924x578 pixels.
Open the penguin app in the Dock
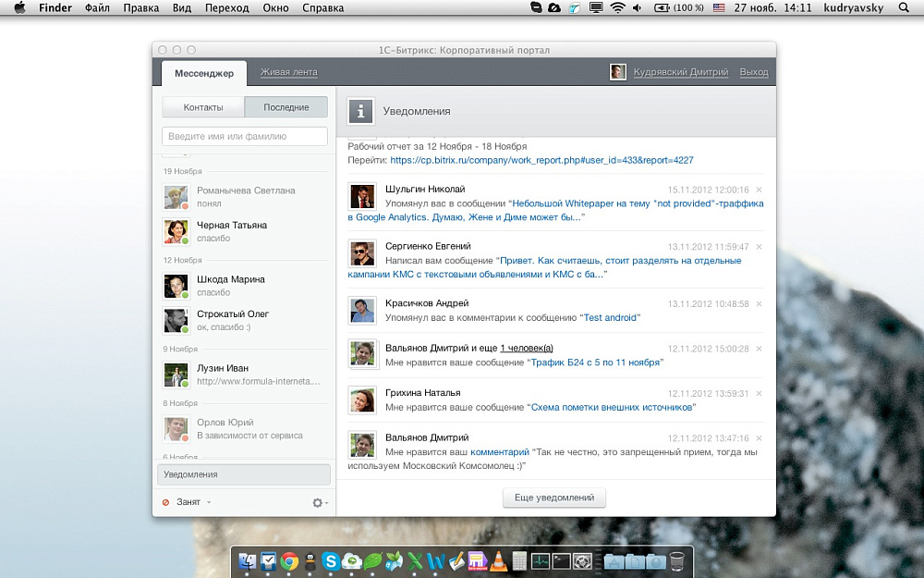pyautogui.click(x=310, y=560)
